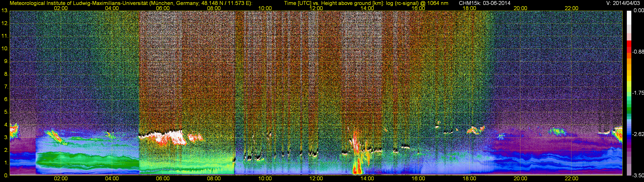
Task: Click the dark blue segment of the color bar
Action: 629,138
